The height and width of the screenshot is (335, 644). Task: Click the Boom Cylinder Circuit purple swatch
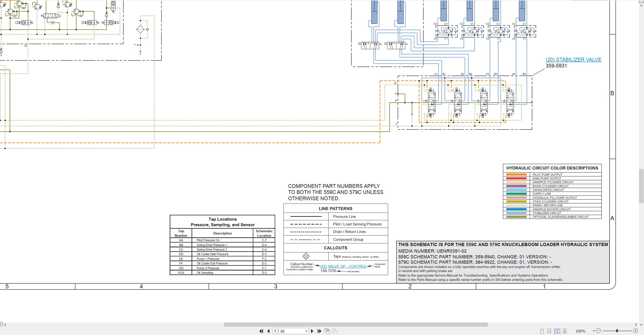[x=516, y=186]
